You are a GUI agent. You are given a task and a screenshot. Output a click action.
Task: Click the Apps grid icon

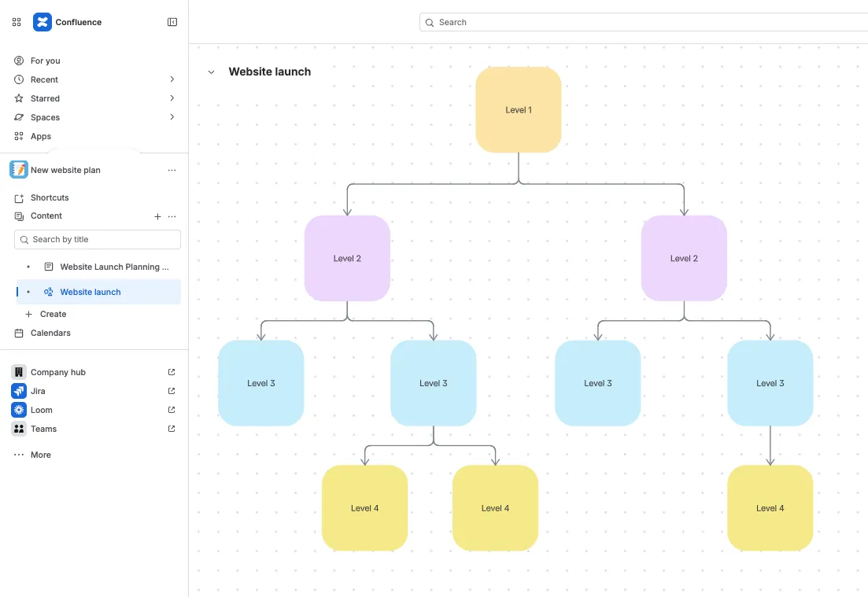pos(19,136)
